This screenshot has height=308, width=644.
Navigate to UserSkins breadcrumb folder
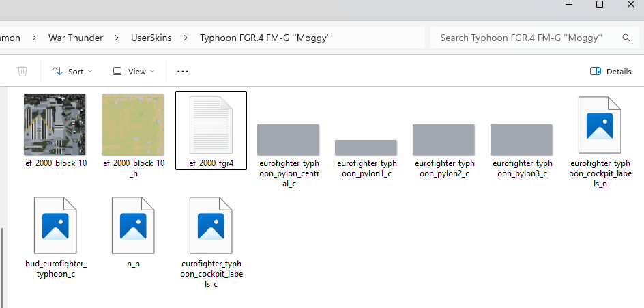pyautogui.click(x=151, y=38)
